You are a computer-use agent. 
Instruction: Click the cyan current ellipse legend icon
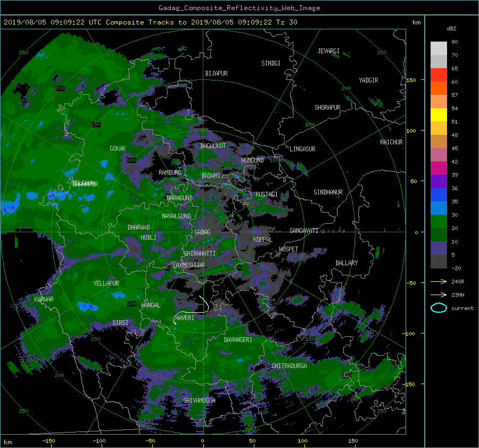coord(439,308)
